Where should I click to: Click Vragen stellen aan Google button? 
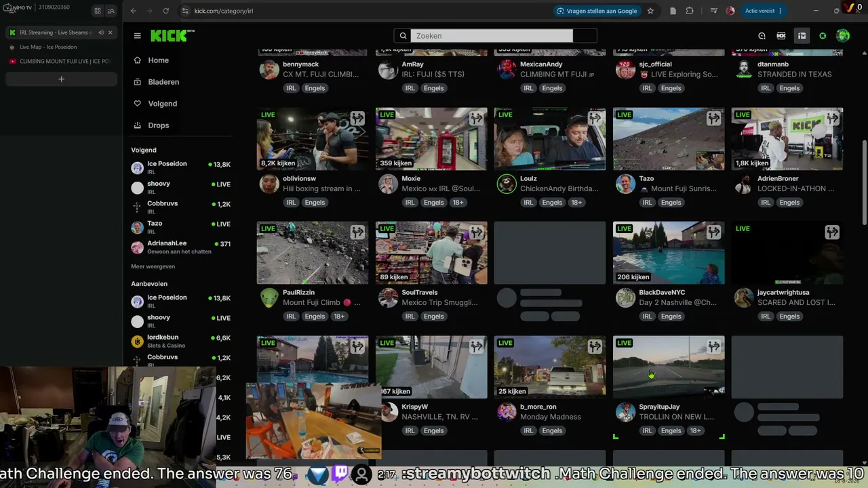pos(597,11)
